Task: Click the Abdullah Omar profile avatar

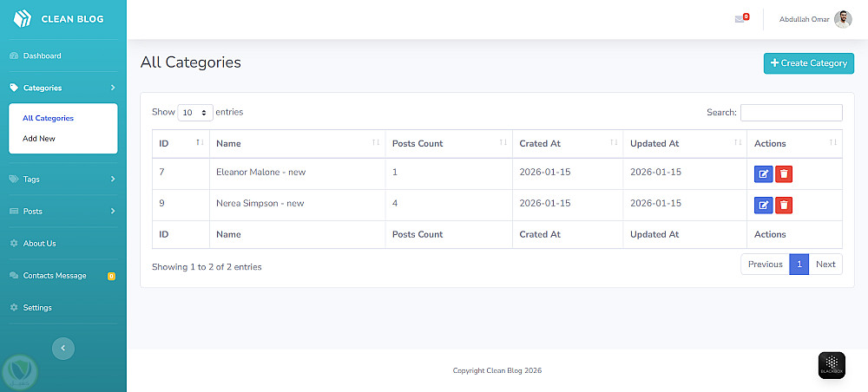Action: 843,19
